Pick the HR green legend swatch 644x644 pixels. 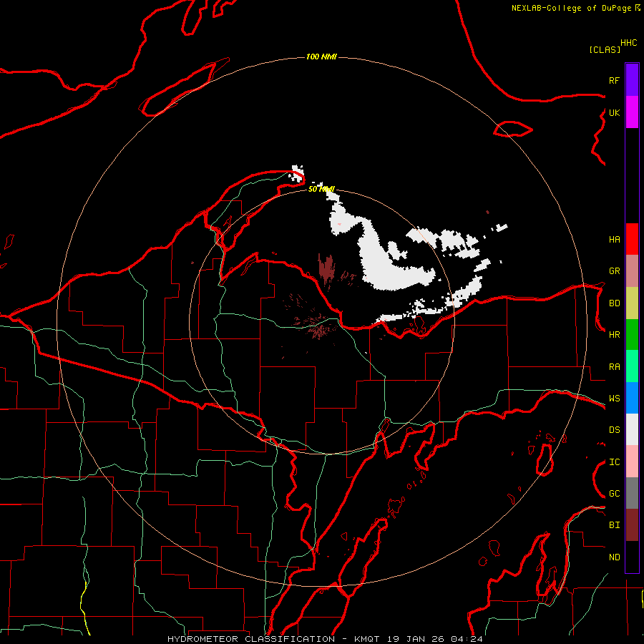(632, 335)
